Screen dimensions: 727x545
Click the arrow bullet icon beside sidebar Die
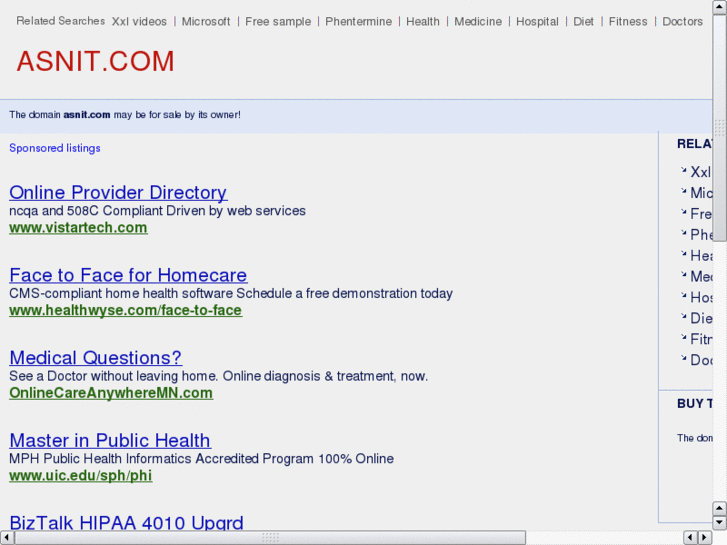click(683, 316)
